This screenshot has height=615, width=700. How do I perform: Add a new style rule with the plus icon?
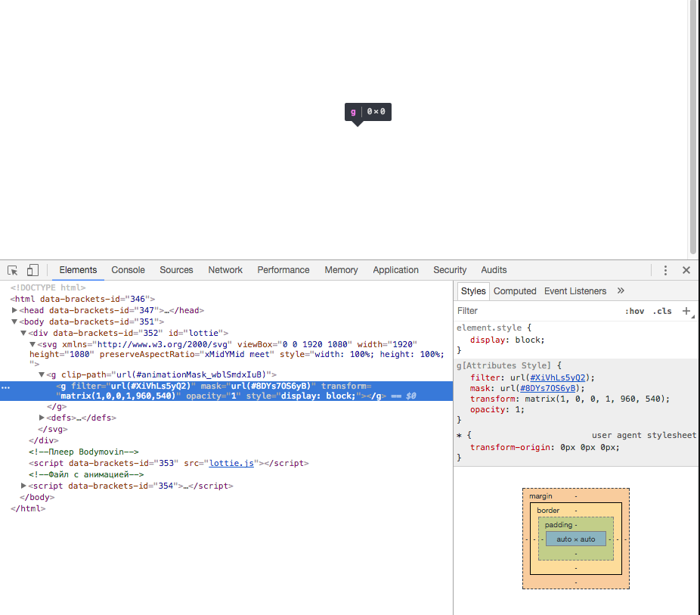coord(686,311)
